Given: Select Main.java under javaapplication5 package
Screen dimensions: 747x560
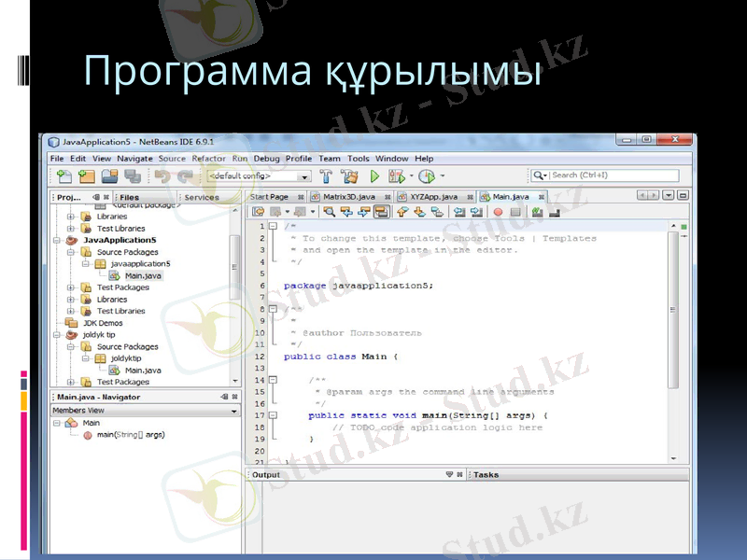Looking at the screenshot, I should [144, 275].
